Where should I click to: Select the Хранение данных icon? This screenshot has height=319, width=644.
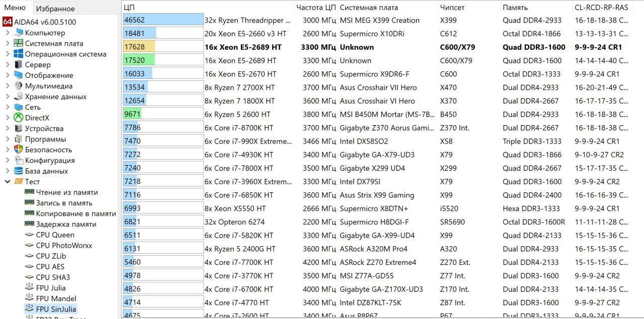coord(19,96)
